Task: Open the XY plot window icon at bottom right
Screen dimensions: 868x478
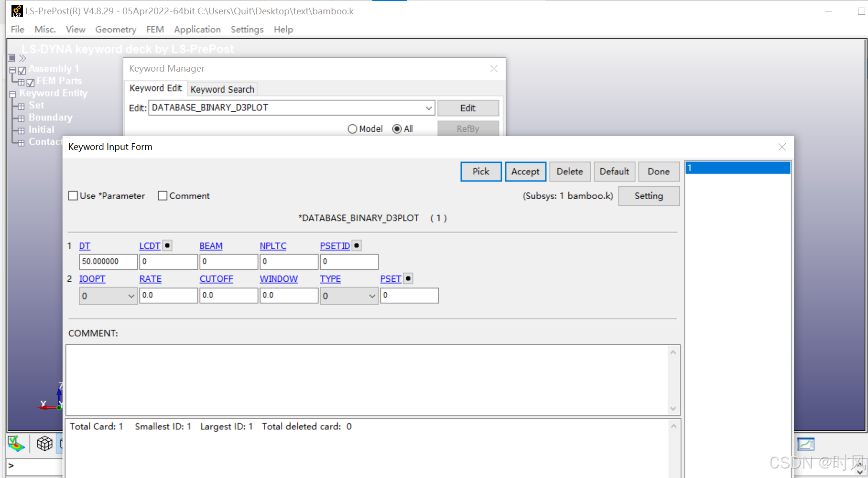Action: [x=806, y=444]
